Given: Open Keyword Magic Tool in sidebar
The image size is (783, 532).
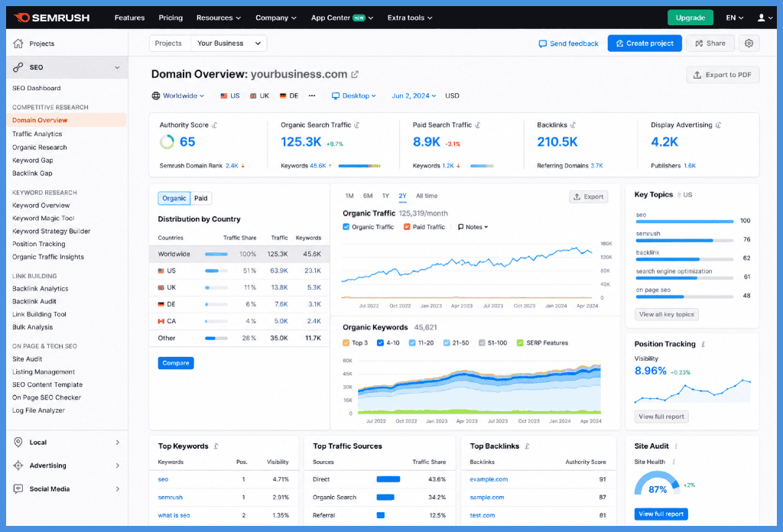Looking at the screenshot, I should [44, 218].
